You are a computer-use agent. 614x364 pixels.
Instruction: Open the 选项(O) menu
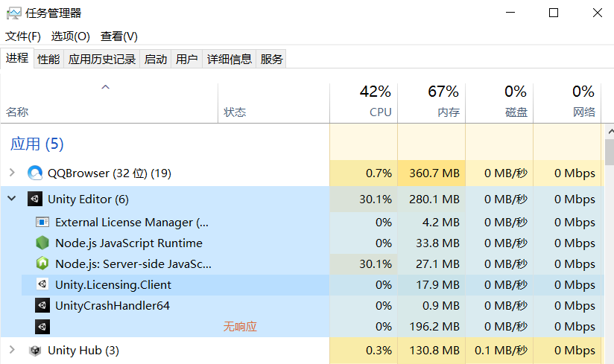click(71, 36)
